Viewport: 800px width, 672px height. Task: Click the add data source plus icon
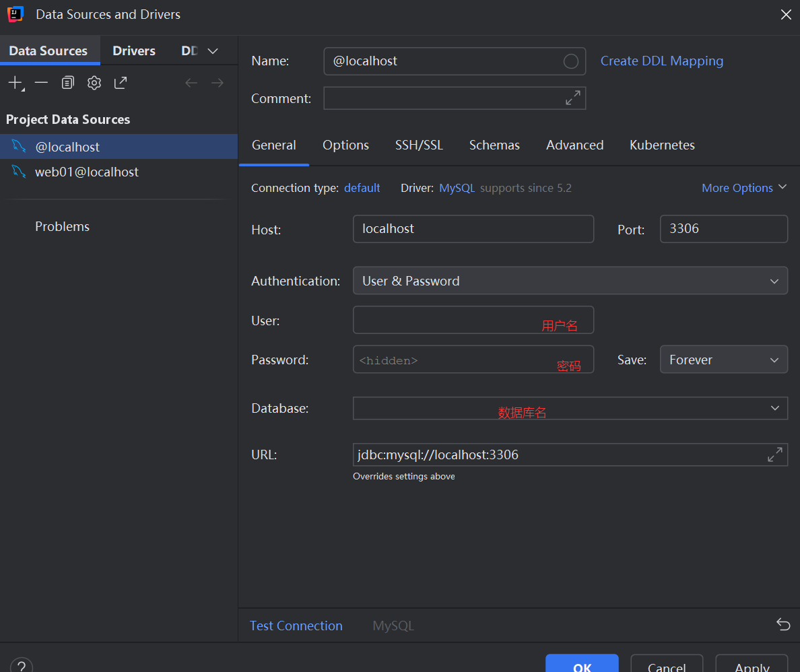click(x=16, y=83)
